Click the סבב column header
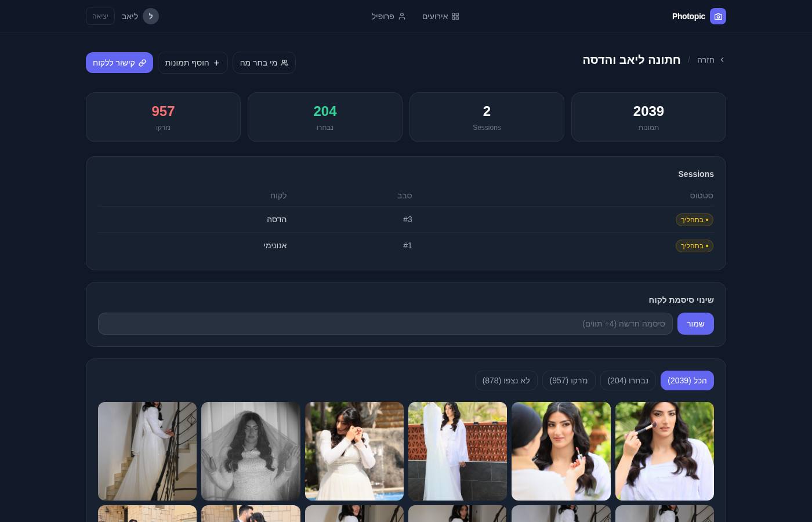The height and width of the screenshot is (522, 812). 404,195
